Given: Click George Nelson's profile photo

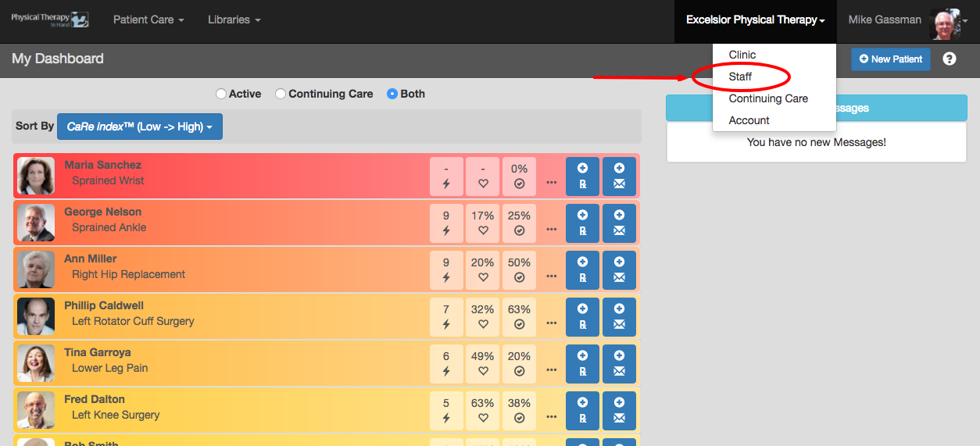Looking at the screenshot, I should [x=36, y=223].
